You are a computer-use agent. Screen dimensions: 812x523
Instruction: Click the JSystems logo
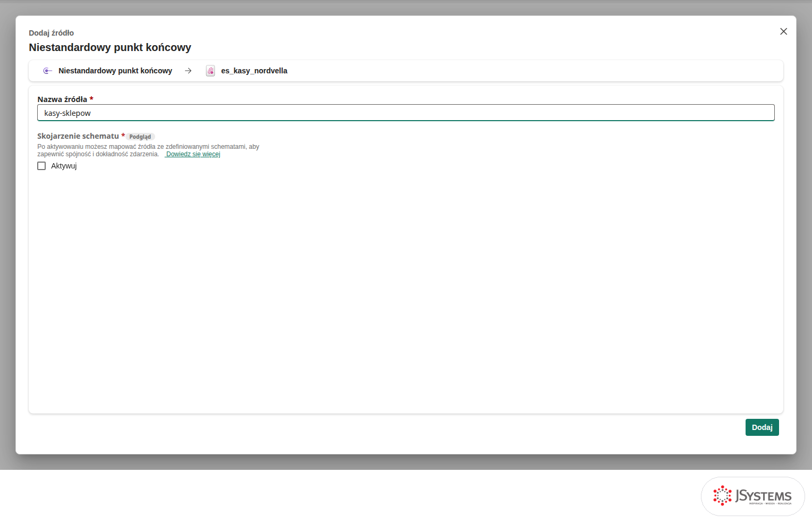[752, 496]
